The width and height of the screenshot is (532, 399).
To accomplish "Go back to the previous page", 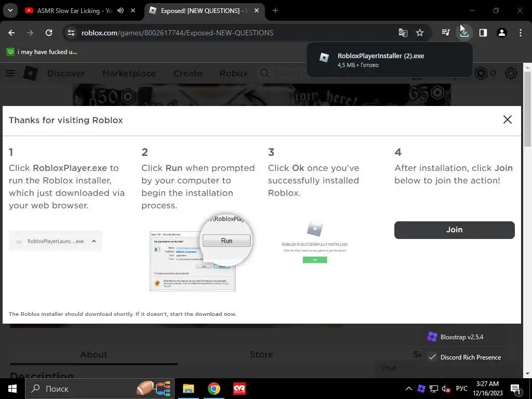I will coord(11,33).
